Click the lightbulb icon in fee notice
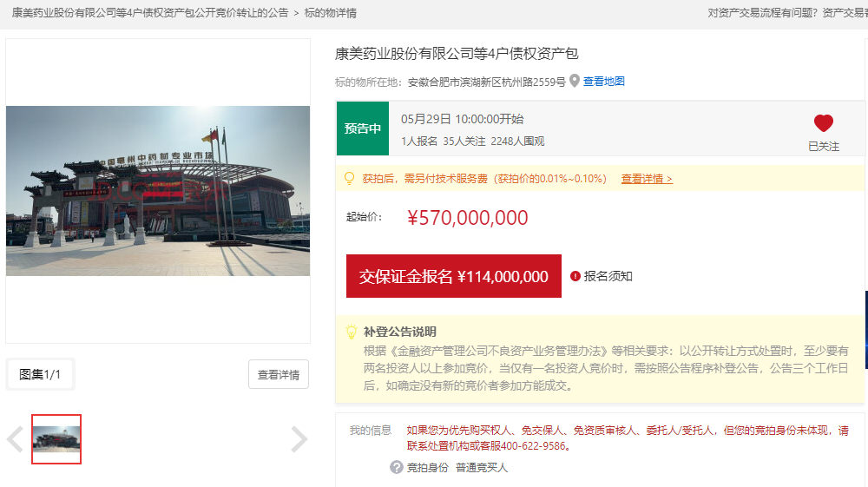The height and width of the screenshot is (487, 868). click(x=349, y=178)
